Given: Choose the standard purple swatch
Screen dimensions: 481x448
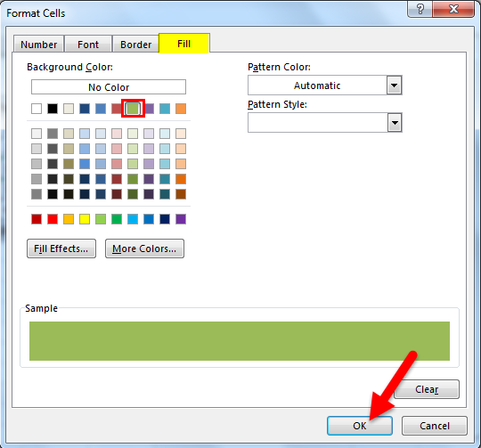Looking at the screenshot, I should 181,219.
